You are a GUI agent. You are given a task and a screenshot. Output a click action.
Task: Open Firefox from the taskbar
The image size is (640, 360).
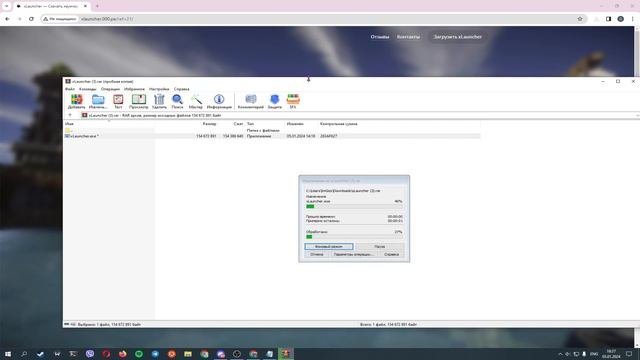point(122,354)
